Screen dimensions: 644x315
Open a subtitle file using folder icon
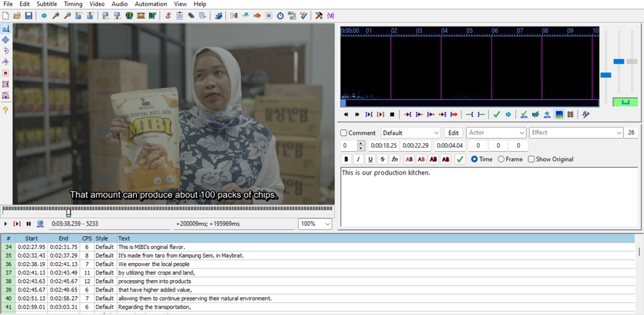point(17,15)
